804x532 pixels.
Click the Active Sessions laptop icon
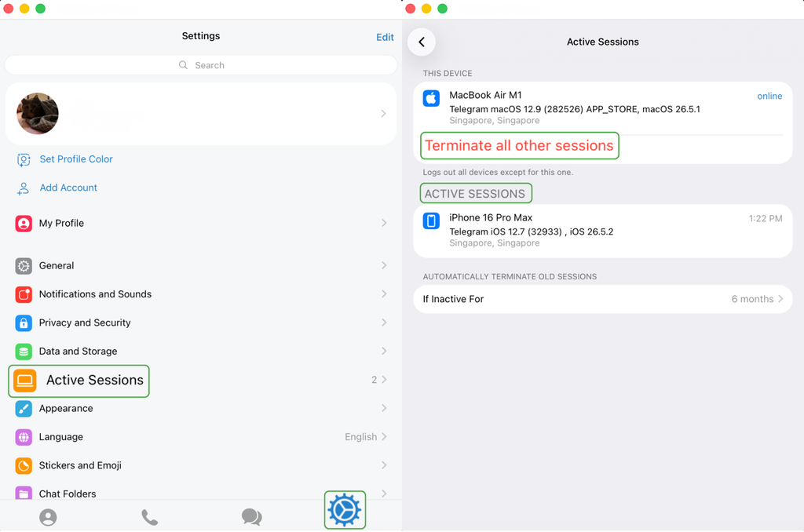click(24, 381)
